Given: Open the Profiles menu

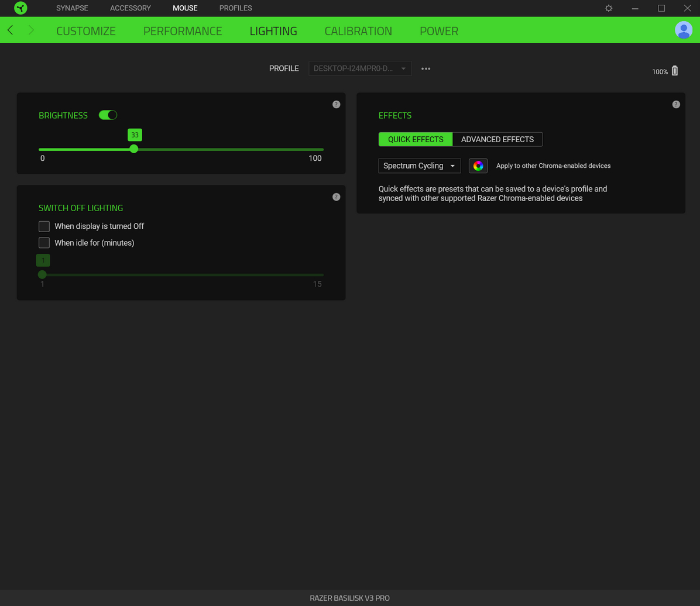Looking at the screenshot, I should pos(236,8).
